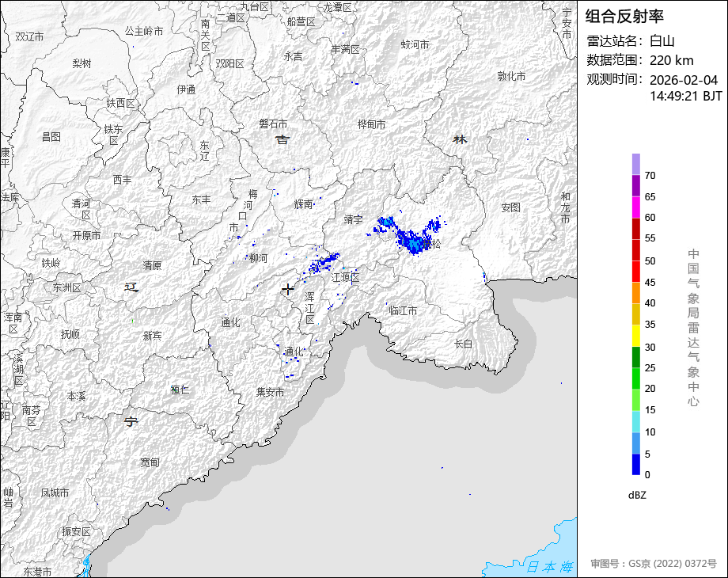Click the 船营区 map label

click(301, 22)
